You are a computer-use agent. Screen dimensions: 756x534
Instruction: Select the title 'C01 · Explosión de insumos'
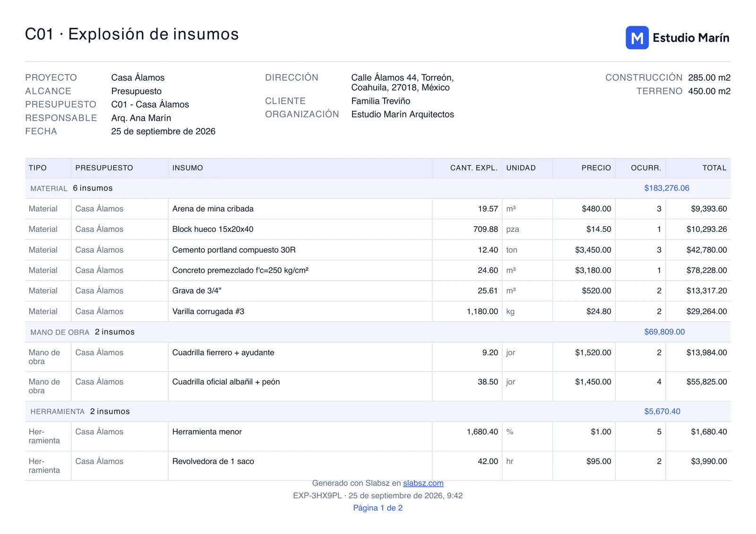(132, 34)
